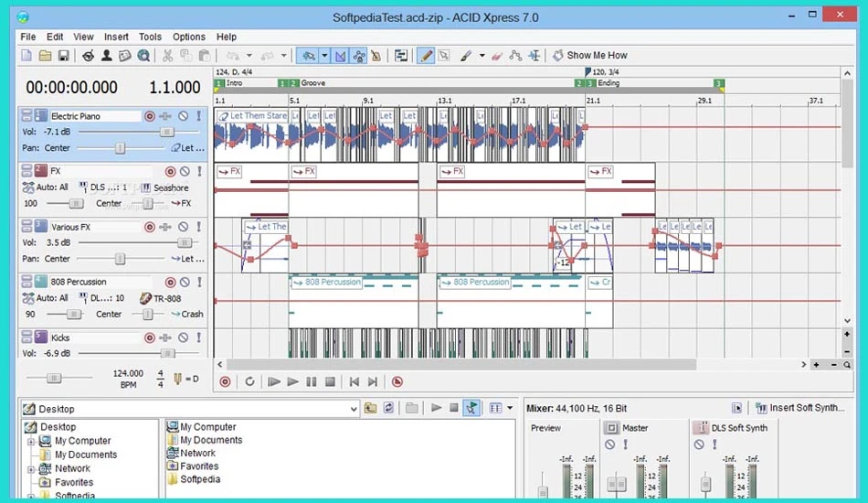Click the Record button in the transport bar
868x503 pixels.
(225, 381)
